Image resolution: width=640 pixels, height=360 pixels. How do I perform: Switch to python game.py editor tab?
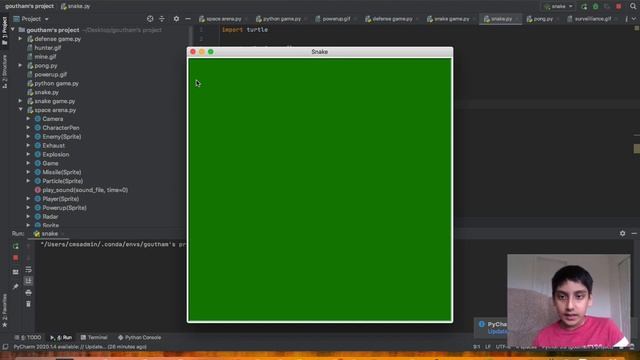point(279,19)
